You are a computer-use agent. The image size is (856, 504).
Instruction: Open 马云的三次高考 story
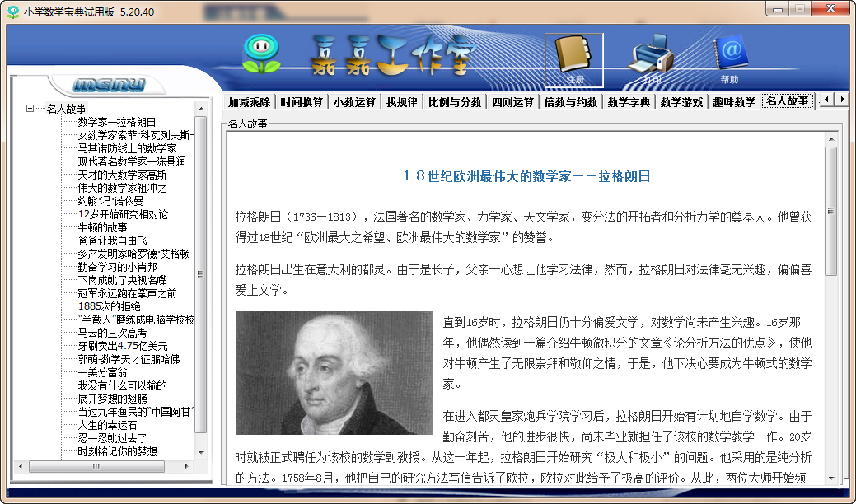pyautogui.click(x=113, y=333)
